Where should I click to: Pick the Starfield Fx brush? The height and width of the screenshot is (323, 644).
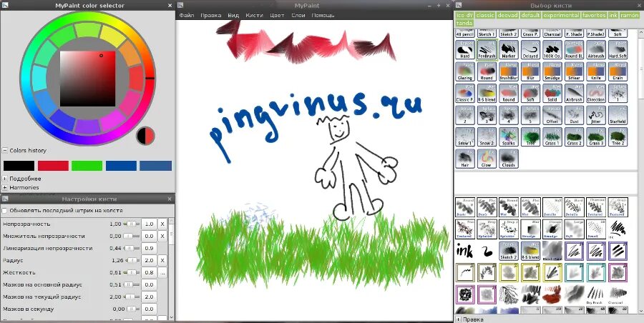[618, 115]
